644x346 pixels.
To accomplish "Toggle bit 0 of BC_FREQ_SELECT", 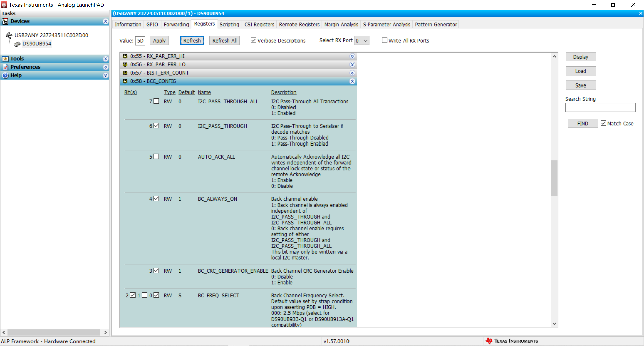I will pos(156,295).
